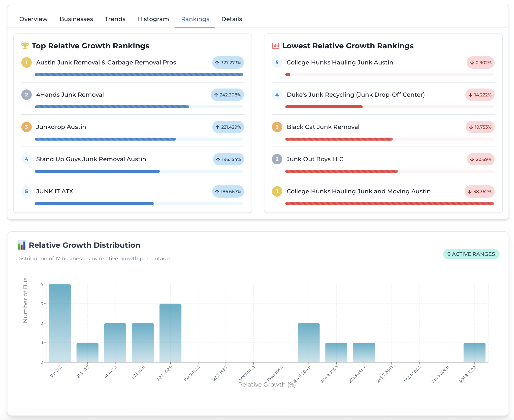Select College Hunks Hauling Junk Austin name
The image size is (514, 420).
(340, 62)
